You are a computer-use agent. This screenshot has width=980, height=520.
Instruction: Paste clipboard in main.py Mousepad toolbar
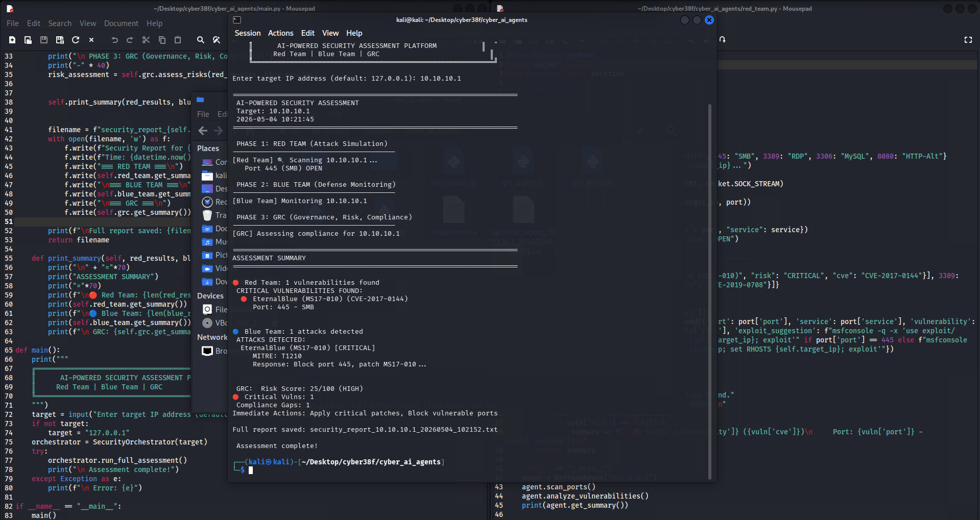tap(178, 40)
